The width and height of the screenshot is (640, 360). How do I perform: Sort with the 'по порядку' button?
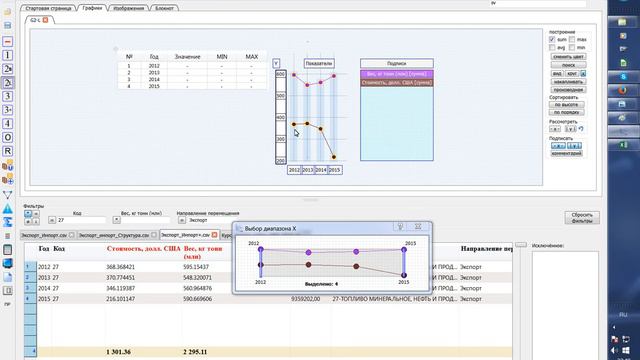pyautogui.click(x=567, y=112)
